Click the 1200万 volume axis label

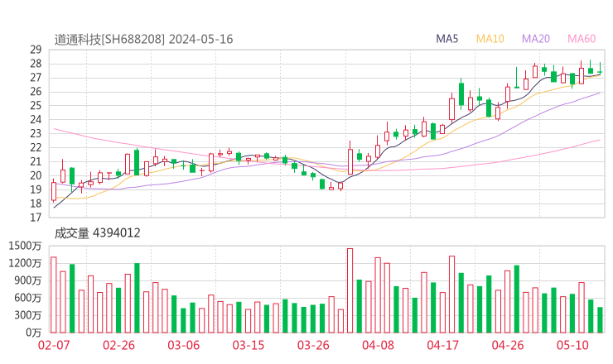(x=25, y=263)
